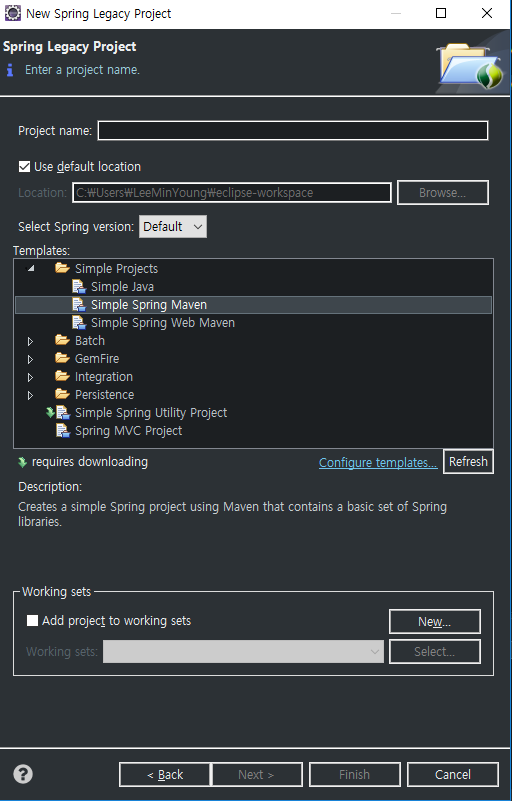Screen dimensions: 512x801
Task: Open the Select Spring version dropdown
Action: [173, 226]
